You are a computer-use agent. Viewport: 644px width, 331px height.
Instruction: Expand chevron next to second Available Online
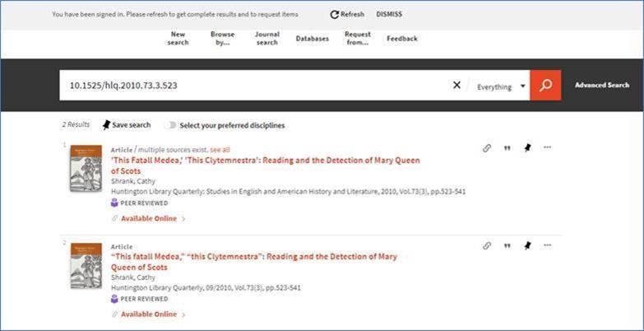(x=183, y=315)
